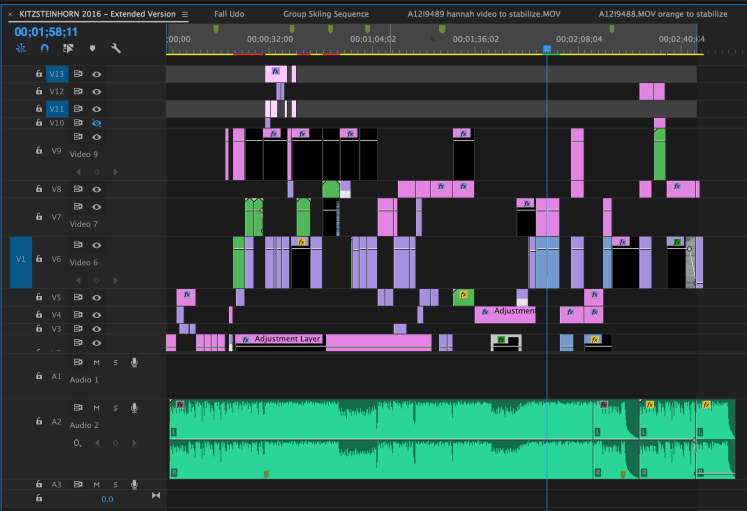Viewport: 747px width, 511px height.
Task: Solo the Audio 2 track
Action: [115, 408]
